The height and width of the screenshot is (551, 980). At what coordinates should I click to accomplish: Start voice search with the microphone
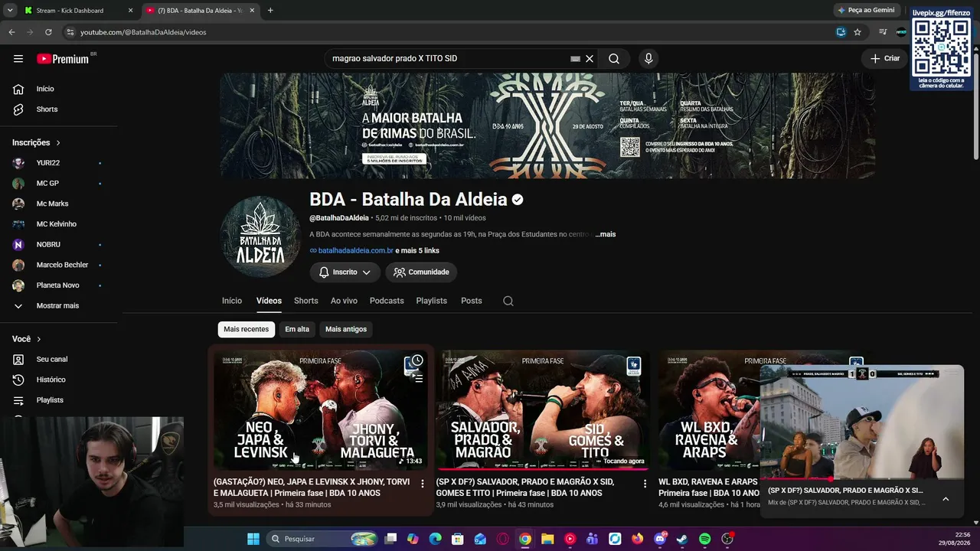648,59
